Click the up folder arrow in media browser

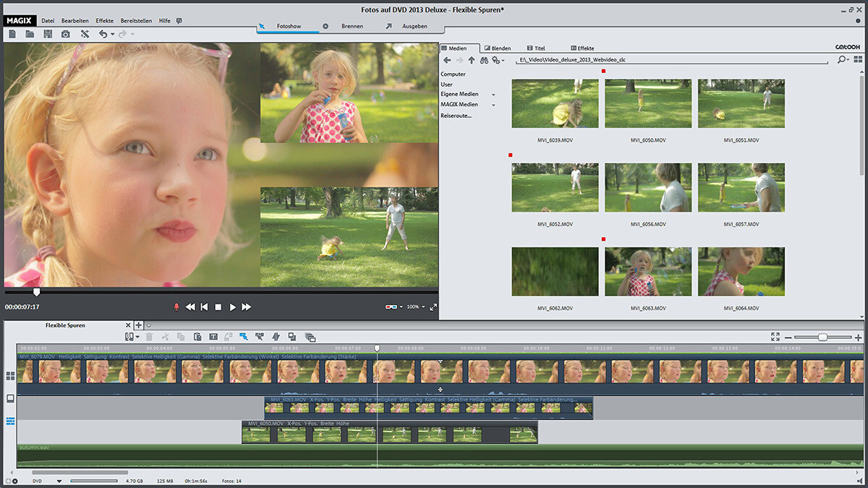pos(472,60)
